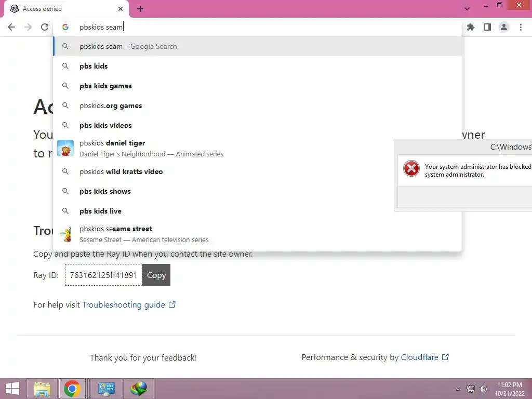The height and width of the screenshot is (399, 532).
Task: Copy the Ray ID with Copy button
Action: (156, 275)
